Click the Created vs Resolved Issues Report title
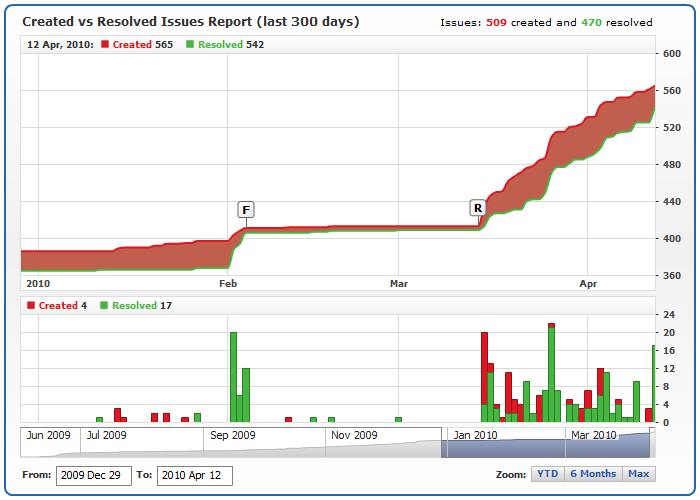Viewport: 700px width, 500px height. 190,21
